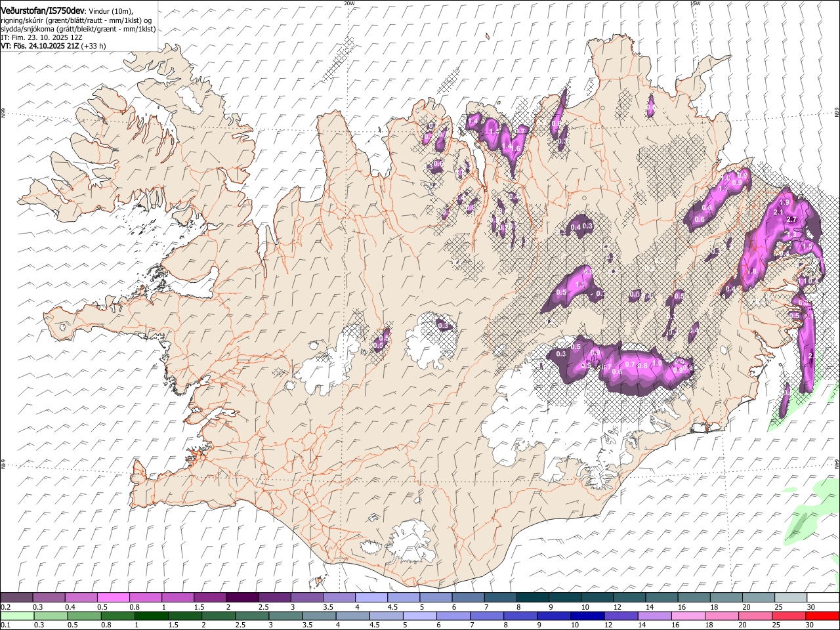
Task: Select rain legend swatch between 20 and 25
Action: pyautogui.click(x=755, y=616)
